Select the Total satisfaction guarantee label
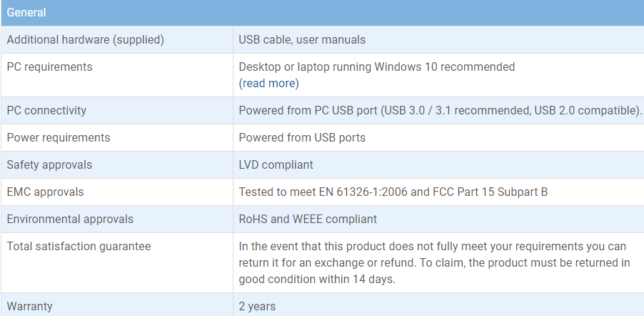Viewport: 644px width, 316px height. [79, 246]
